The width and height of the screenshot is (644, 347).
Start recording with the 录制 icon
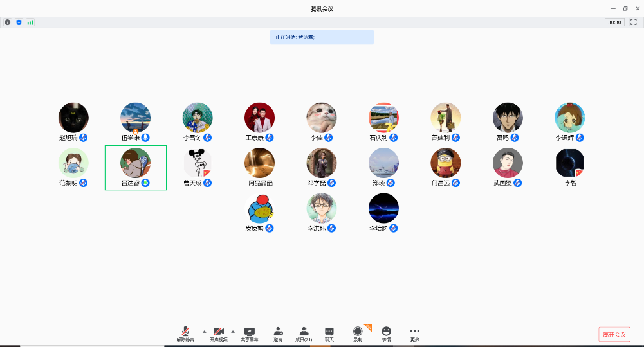(358, 331)
